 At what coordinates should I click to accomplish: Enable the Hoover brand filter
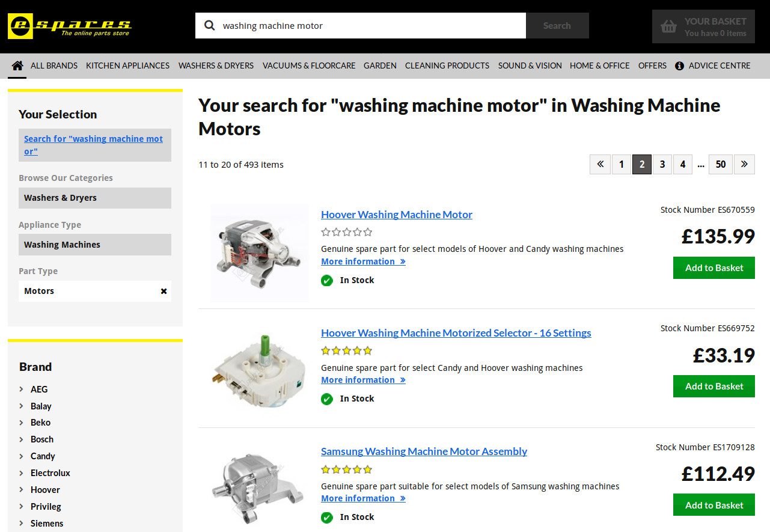[45, 489]
